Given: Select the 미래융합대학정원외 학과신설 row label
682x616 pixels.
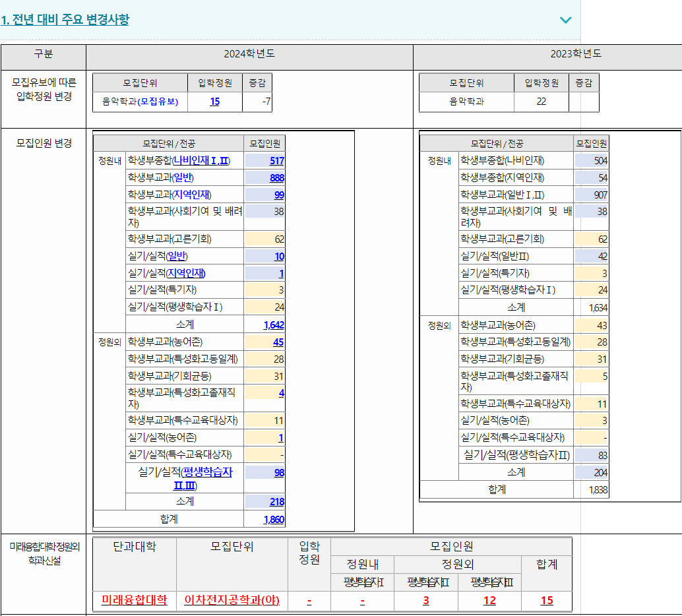Looking at the screenshot, I should 44,554.
